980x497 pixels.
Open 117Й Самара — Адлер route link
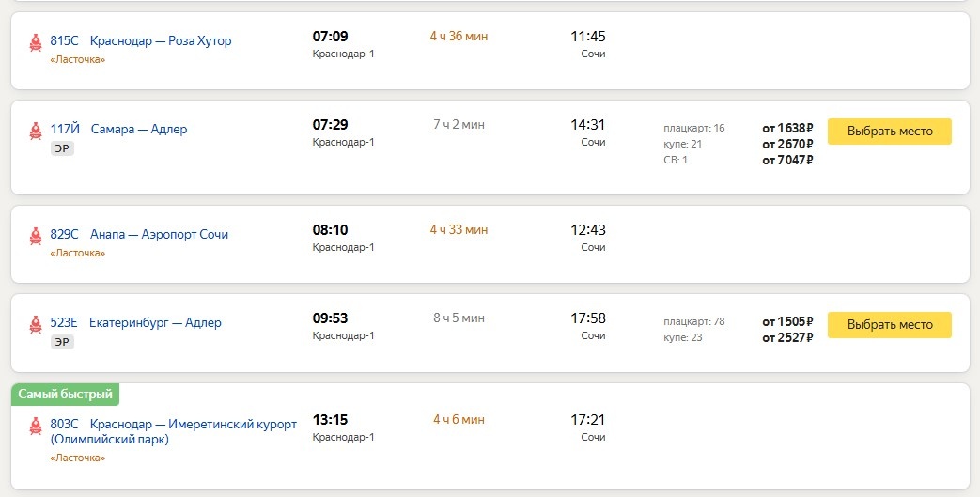click(119, 130)
